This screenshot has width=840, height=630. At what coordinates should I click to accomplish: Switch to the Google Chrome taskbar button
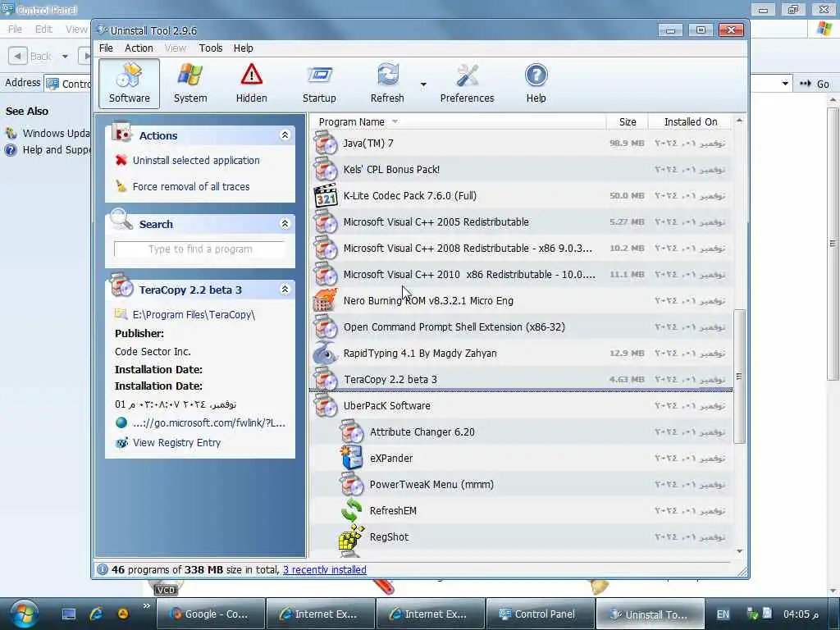[x=211, y=614]
